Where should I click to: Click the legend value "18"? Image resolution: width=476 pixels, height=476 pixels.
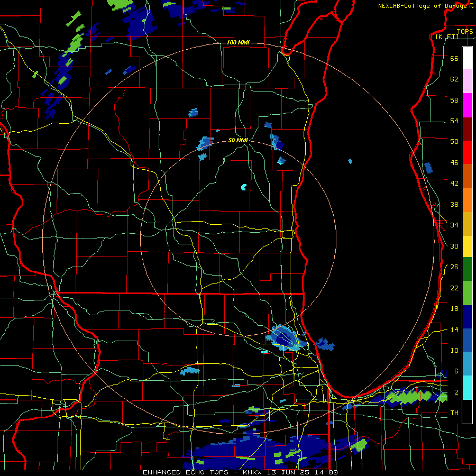point(454,309)
